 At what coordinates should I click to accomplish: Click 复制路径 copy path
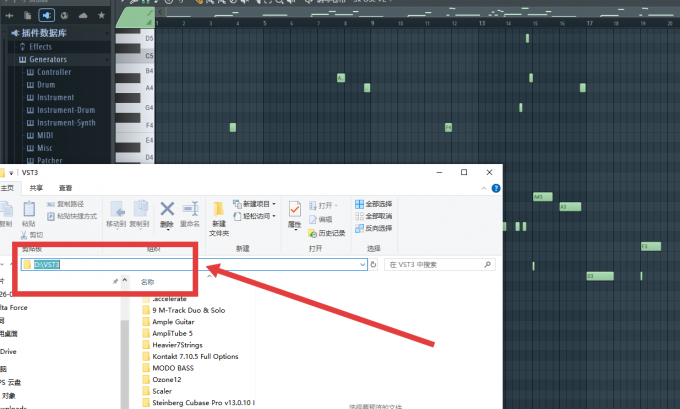pyautogui.click(x=65, y=204)
